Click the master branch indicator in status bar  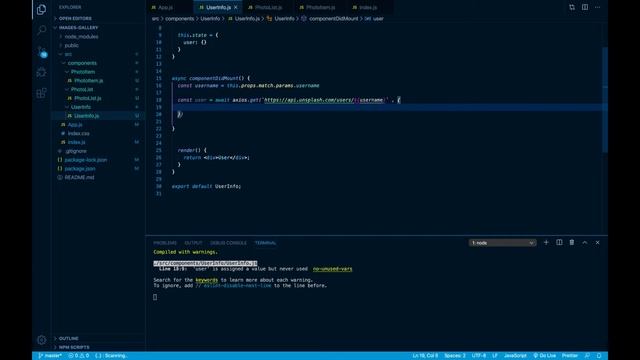tap(50, 356)
